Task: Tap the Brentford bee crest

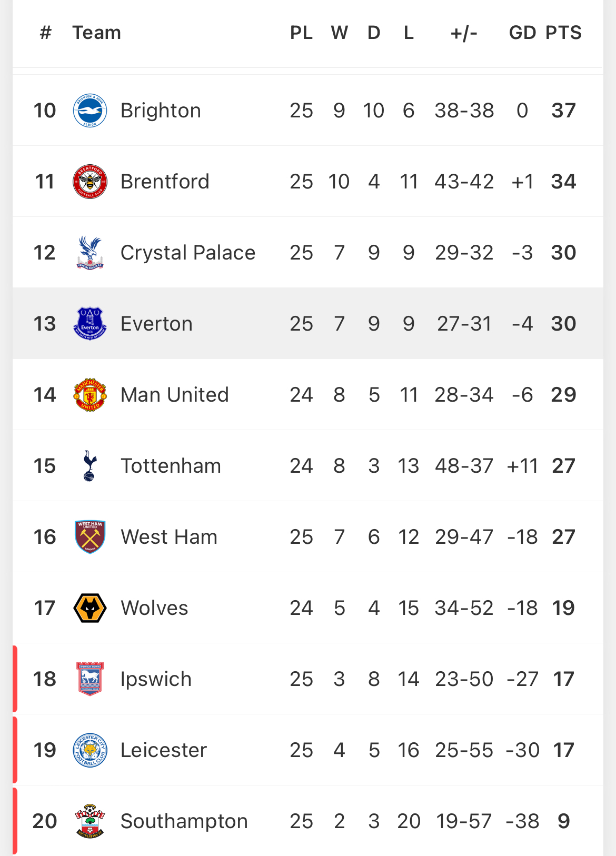Action: coord(90,182)
